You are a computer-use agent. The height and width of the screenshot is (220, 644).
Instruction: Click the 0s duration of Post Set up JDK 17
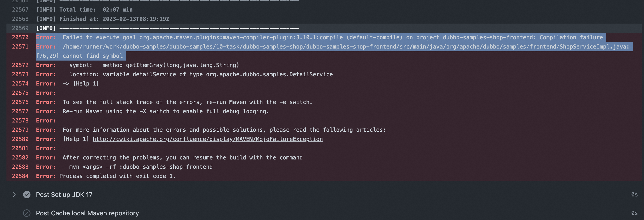coord(634,195)
